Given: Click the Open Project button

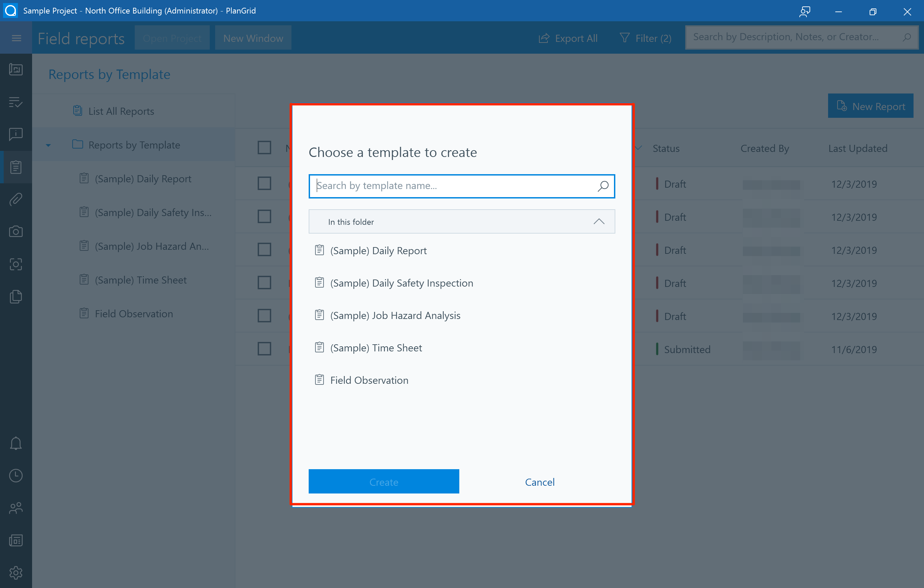Looking at the screenshot, I should click(x=172, y=38).
